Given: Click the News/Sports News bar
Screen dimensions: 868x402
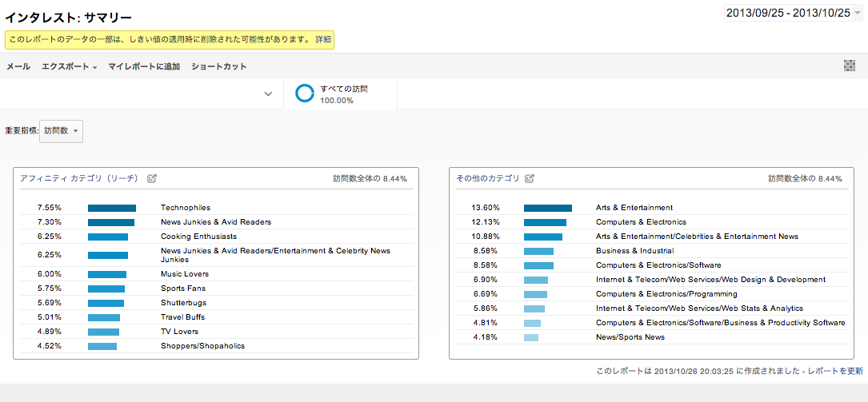Looking at the screenshot, I should click(x=531, y=337).
